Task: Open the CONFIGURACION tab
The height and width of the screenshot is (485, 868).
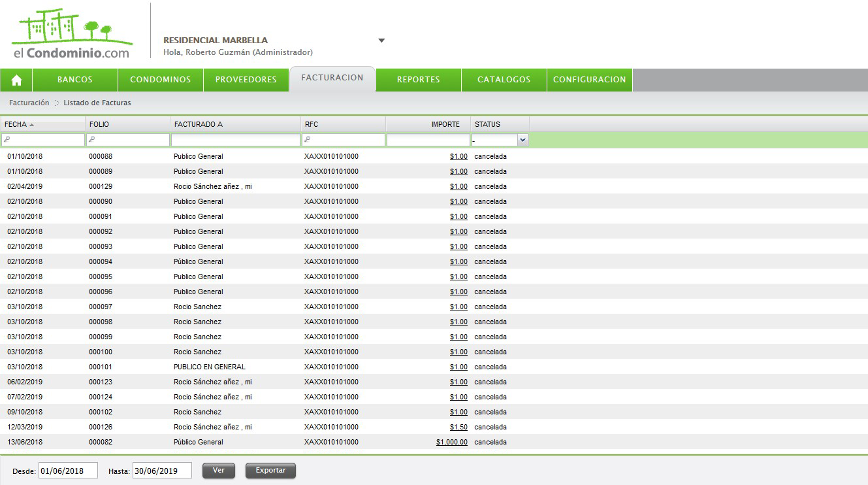Action: click(589, 80)
